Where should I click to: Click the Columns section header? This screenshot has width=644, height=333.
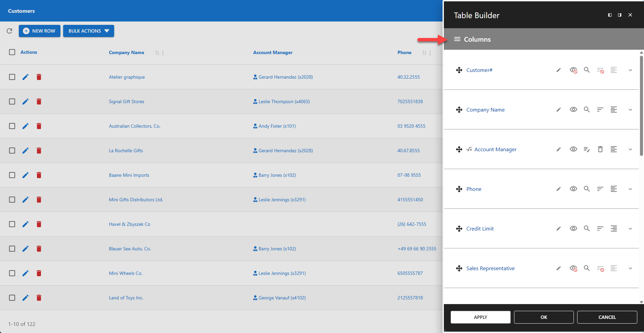pyautogui.click(x=477, y=39)
